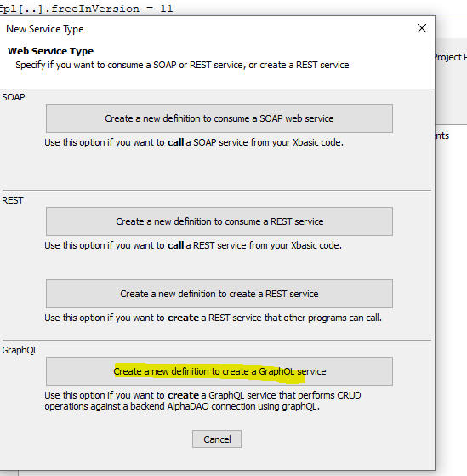
Task: Click the 'nts' text behind the dialog
Action: pyautogui.click(x=442, y=135)
